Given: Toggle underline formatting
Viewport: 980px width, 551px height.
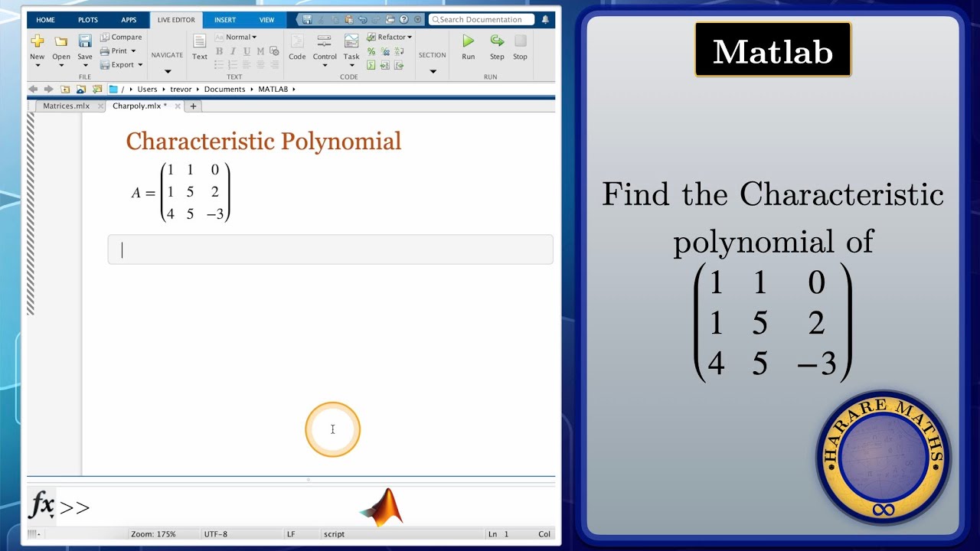Looking at the screenshot, I should pyautogui.click(x=247, y=51).
